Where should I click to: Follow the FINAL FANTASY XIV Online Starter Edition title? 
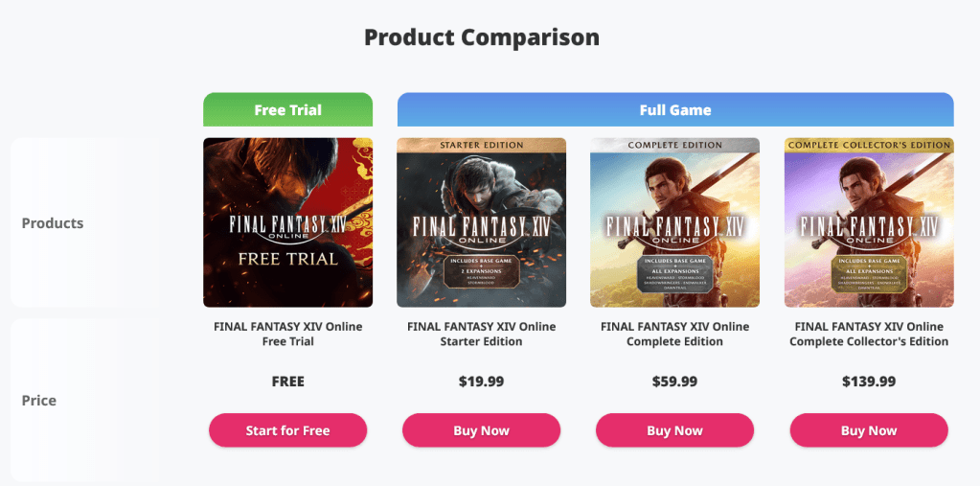(481, 334)
